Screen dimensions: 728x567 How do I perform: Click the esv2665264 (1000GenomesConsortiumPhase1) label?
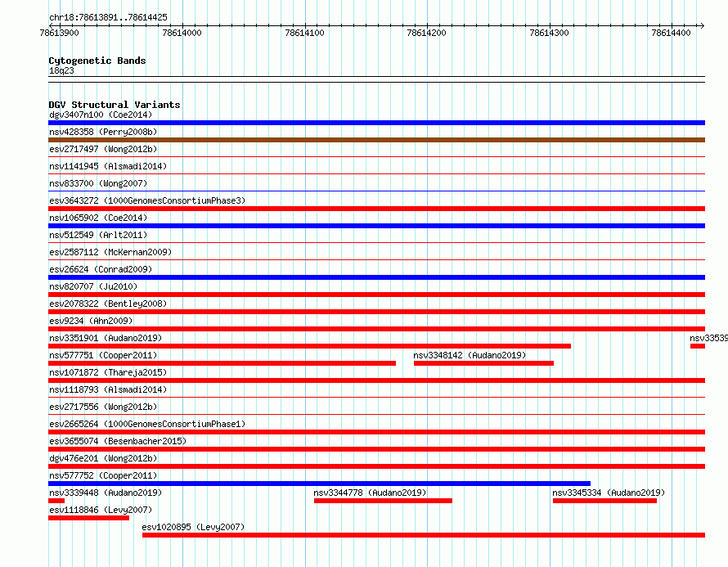click(147, 424)
